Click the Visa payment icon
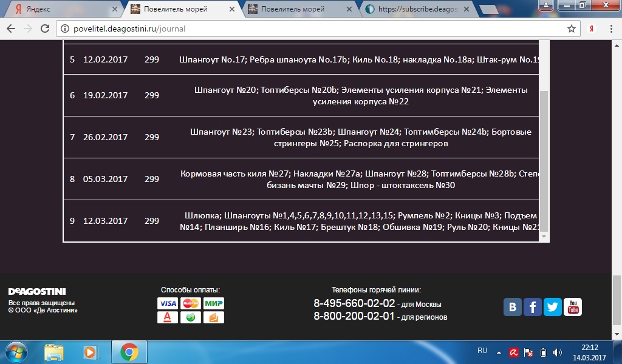 pyautogui.click(x=168, y=303)
